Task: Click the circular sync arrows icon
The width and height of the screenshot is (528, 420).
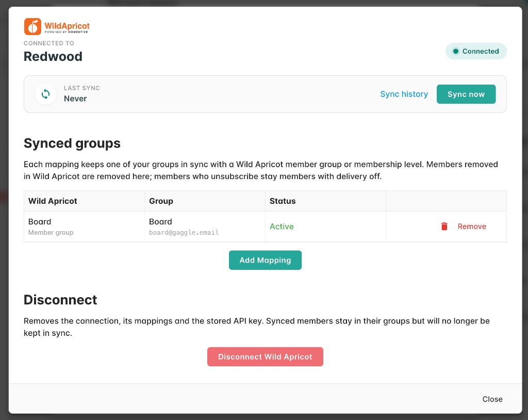Action: [x=46, y=94]
